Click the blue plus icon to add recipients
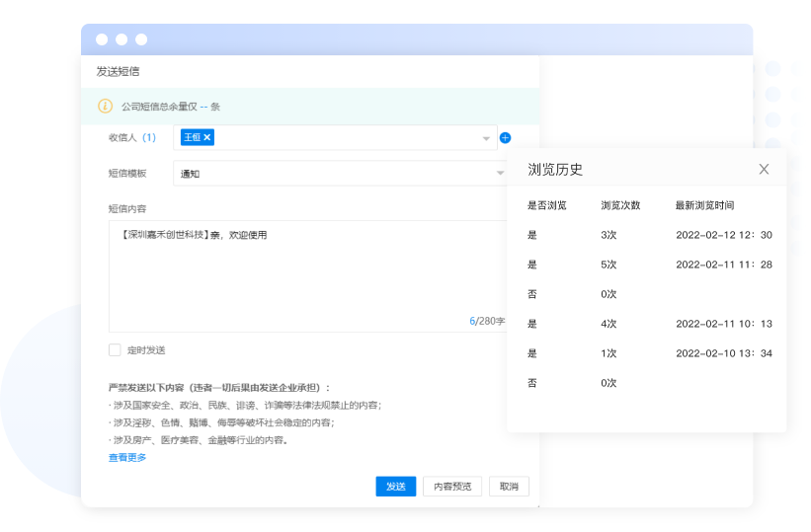Viewport: 811px width, 532px height. [505, 138]
